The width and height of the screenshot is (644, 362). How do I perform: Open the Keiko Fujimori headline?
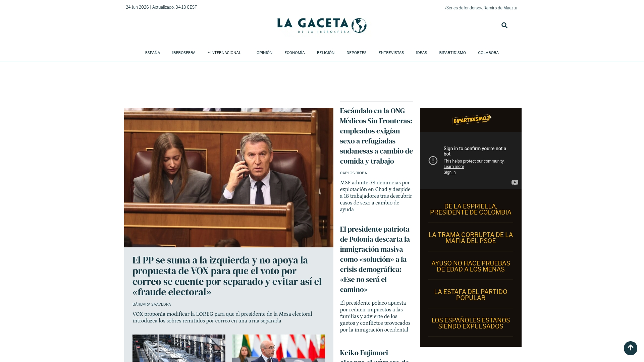(375, 355)
